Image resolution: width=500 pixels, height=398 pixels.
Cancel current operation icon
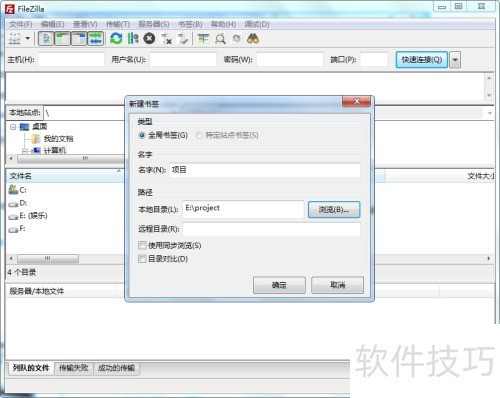pyautogui.click(x=149, y=39)
